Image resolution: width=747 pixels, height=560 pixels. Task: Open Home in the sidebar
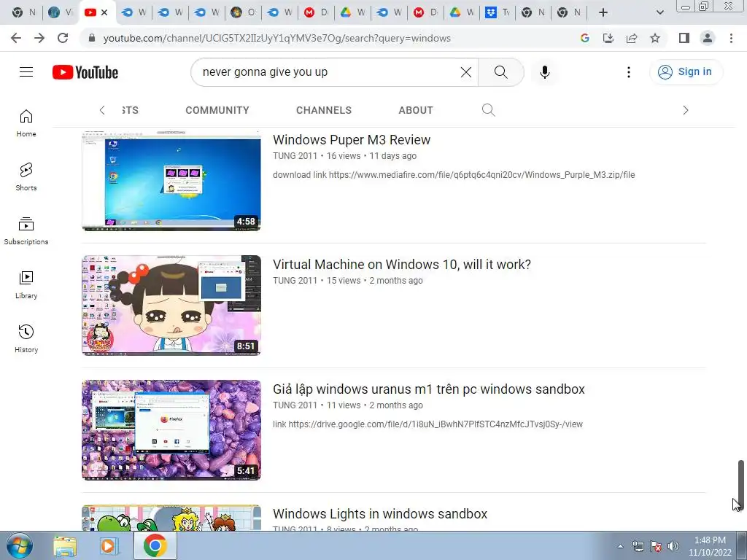(26, 122)
